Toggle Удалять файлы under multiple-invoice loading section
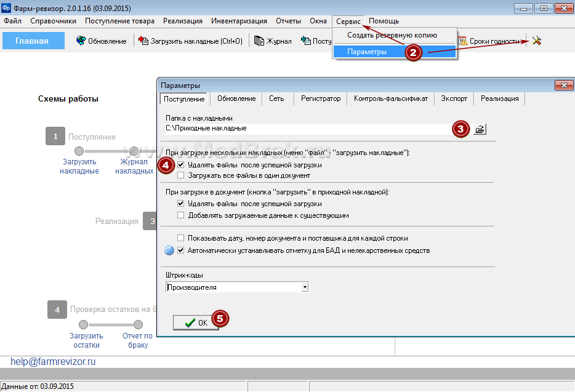 pos(181,165)
